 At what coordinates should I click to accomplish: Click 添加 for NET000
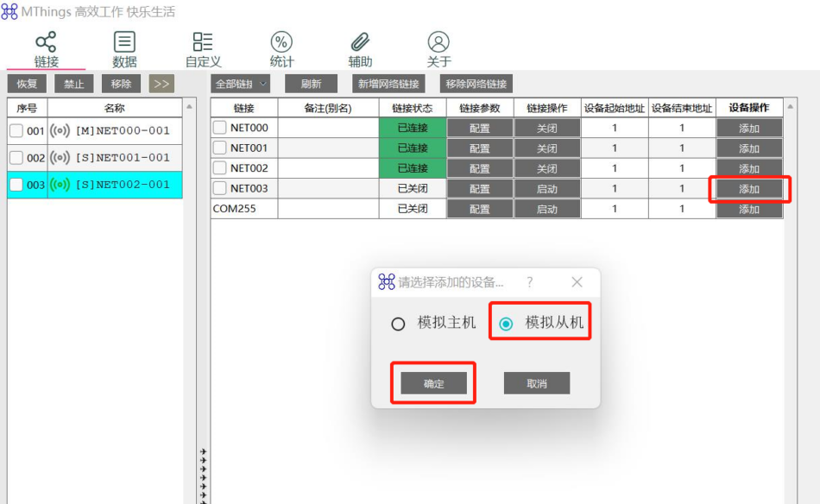(749, 128)
